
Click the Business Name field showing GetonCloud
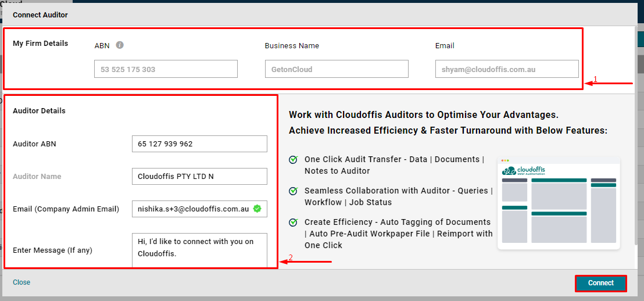(336, 69)
